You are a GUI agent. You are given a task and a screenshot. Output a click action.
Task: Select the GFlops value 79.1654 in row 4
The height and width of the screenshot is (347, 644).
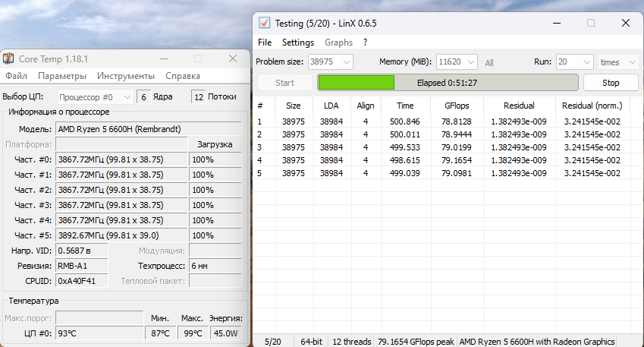click(457, 160)
